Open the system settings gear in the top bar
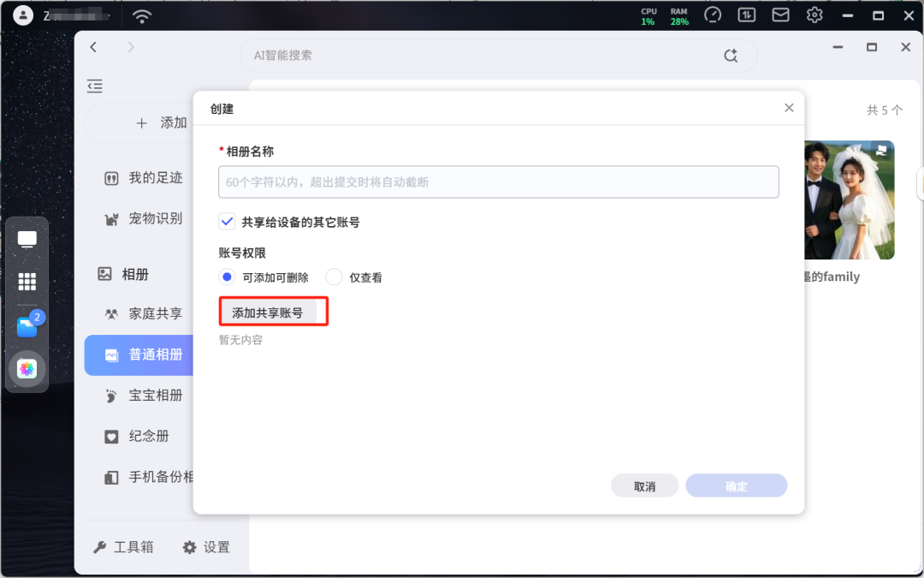The height and width of the screenshot is (578, 924). pos(814,15)
